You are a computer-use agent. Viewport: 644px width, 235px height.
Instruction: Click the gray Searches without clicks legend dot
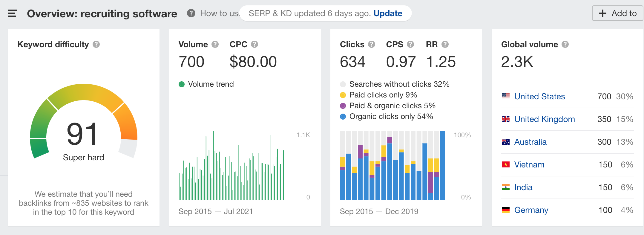pos(343,84)
